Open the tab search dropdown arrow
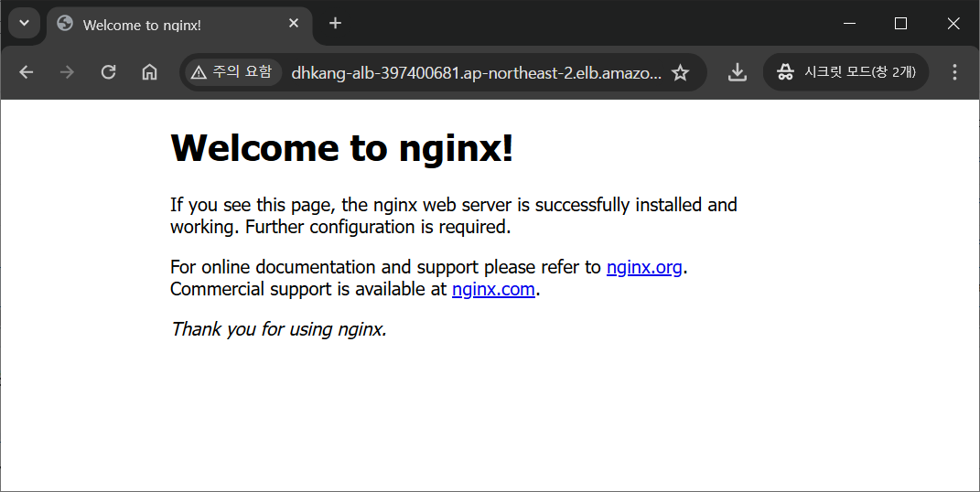 [25, 24]
